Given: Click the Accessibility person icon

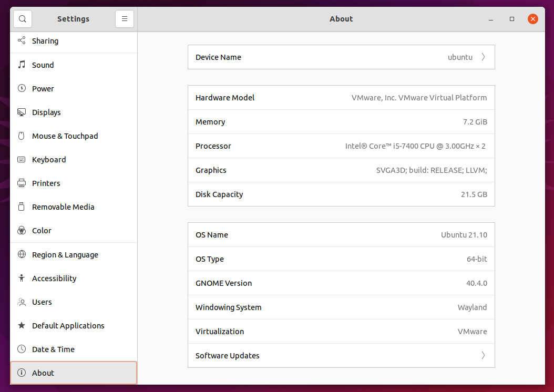Looking at the screenshot, I should (22, 278).
